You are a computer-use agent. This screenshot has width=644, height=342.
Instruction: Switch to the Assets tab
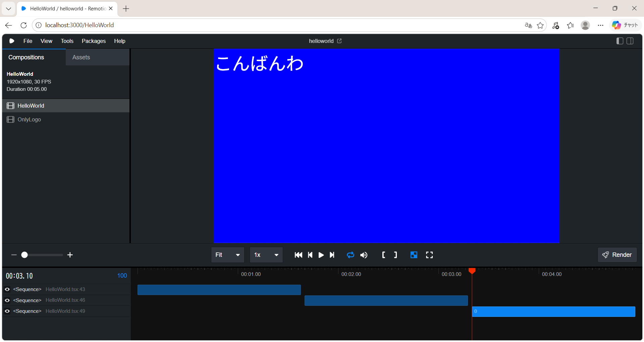(81, 57)
